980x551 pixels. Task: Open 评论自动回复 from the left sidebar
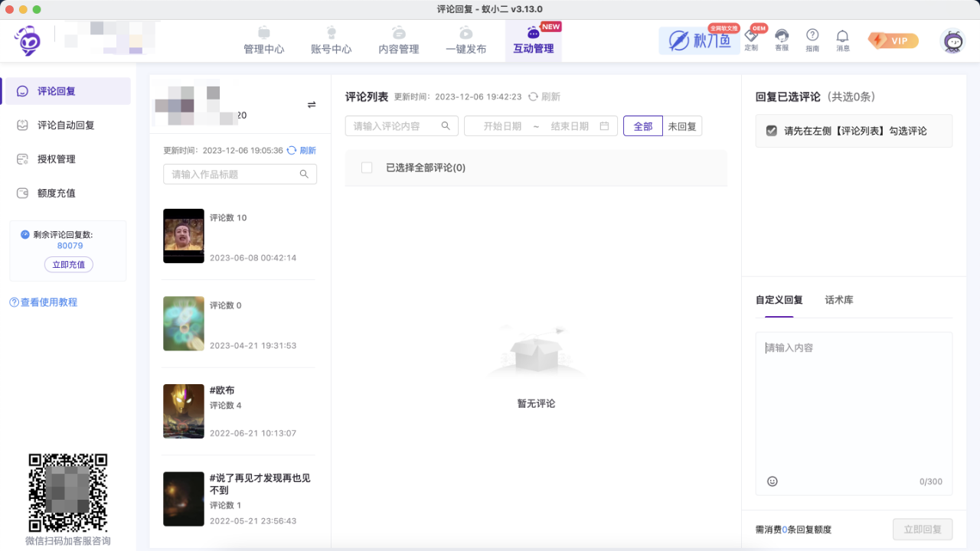67,125
